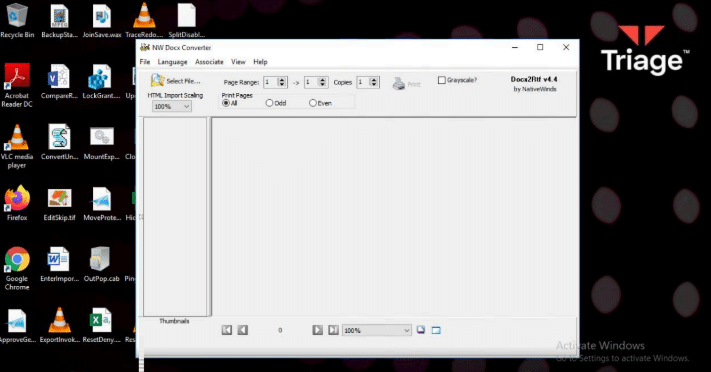Viewport: 711px width, 372px height.
Task: Select the MoveProte... desktop file
Action: [102, 203]
